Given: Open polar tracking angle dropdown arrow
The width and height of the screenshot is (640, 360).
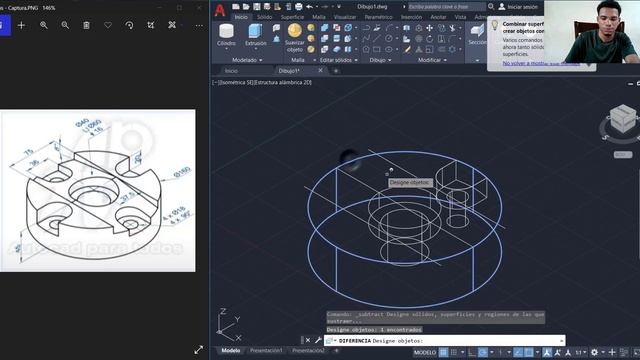Looking at the screenshot, I should [x=491, y=352].
